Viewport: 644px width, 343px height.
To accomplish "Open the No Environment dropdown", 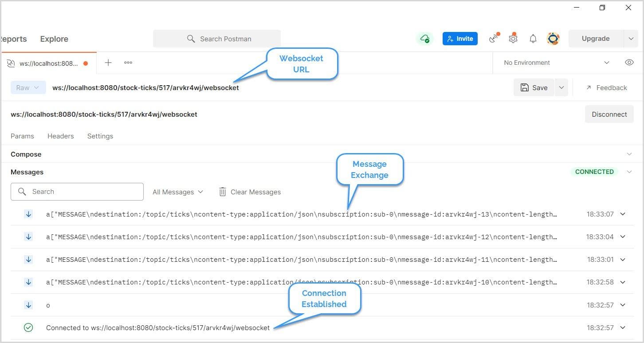I will tap(556, 63).
